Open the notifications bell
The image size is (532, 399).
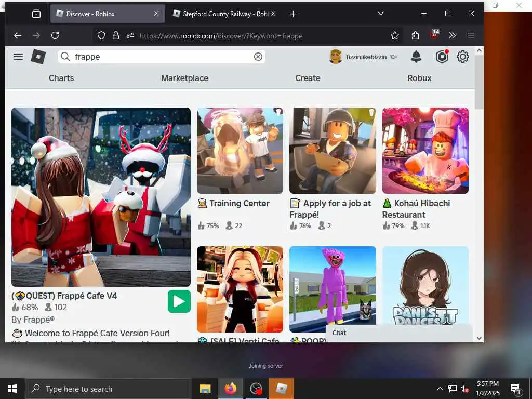click(x=416, y=57)
